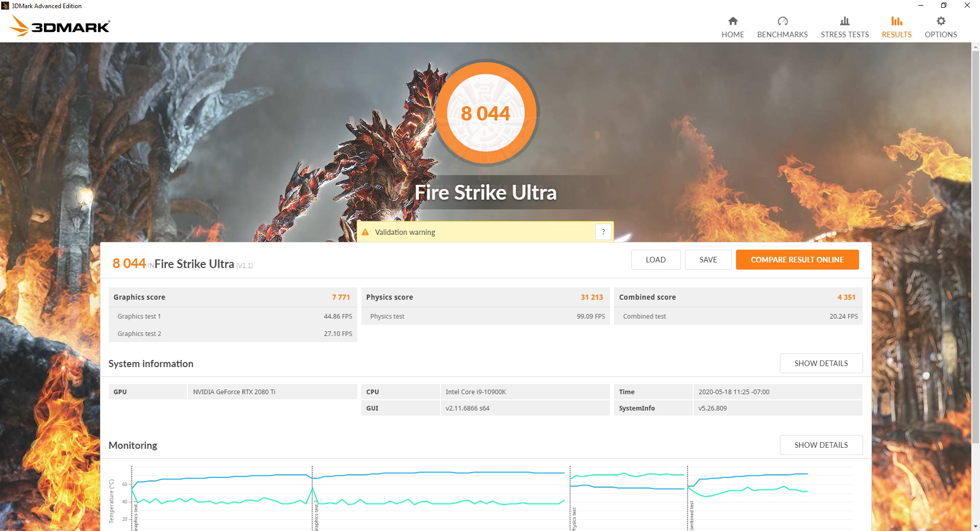Show details for Monitoring section

point(821,445)
